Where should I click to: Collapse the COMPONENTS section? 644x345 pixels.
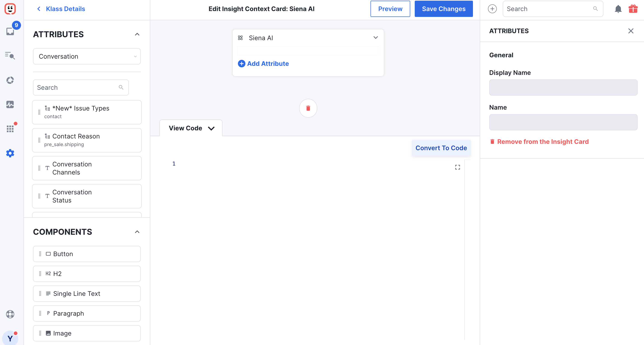(137, 232)
